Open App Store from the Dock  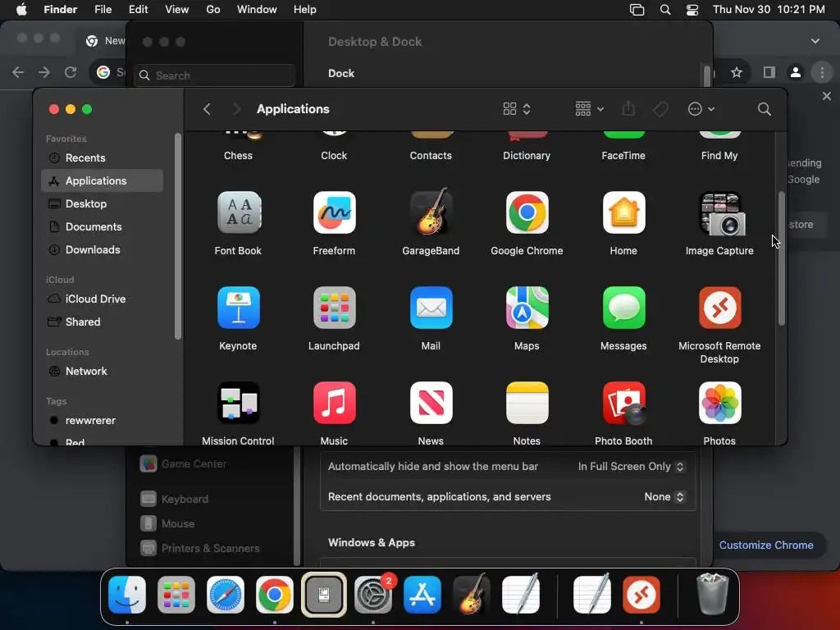[422, 595]
